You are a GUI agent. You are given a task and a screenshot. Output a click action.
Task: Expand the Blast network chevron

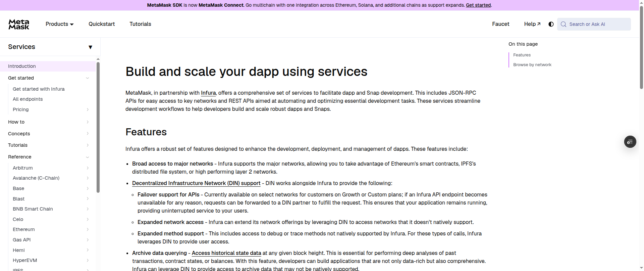coord(88,199)
